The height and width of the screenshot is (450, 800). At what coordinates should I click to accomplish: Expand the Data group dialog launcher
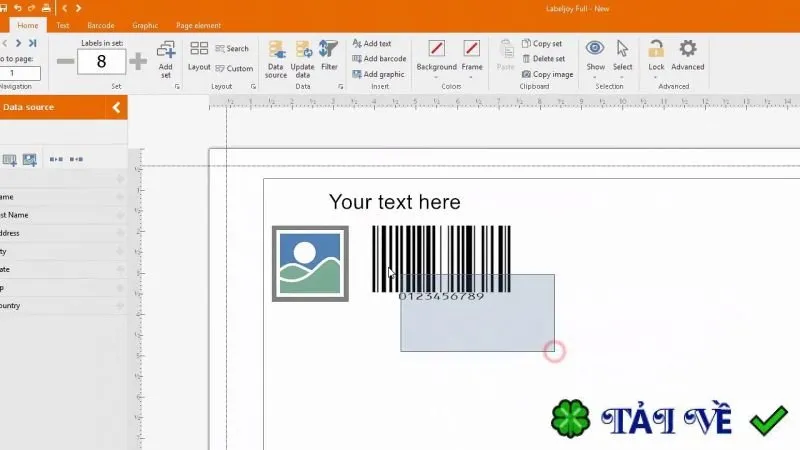(x=340, y=87)
